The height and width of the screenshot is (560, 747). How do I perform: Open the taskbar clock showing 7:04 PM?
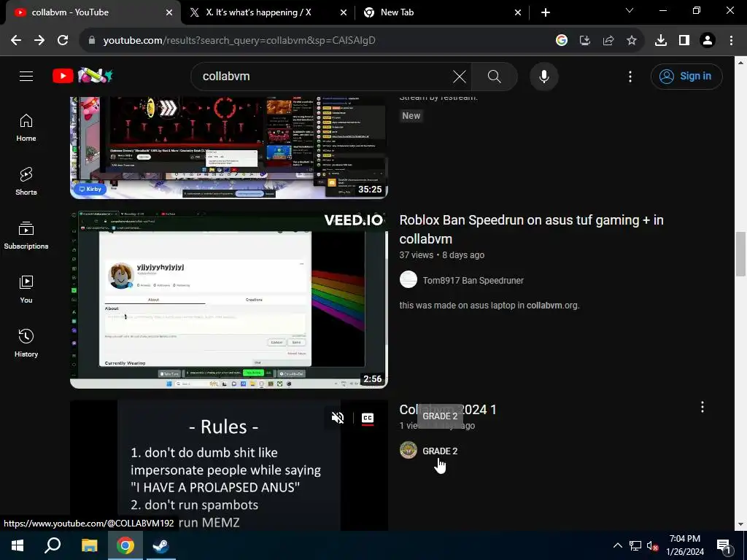point(684,545)
